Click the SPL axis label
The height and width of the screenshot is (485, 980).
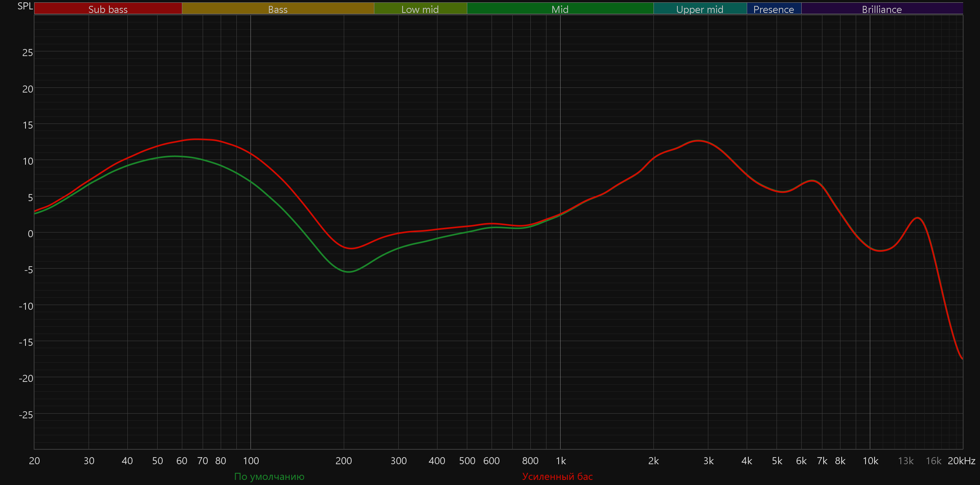coord(25,6)
